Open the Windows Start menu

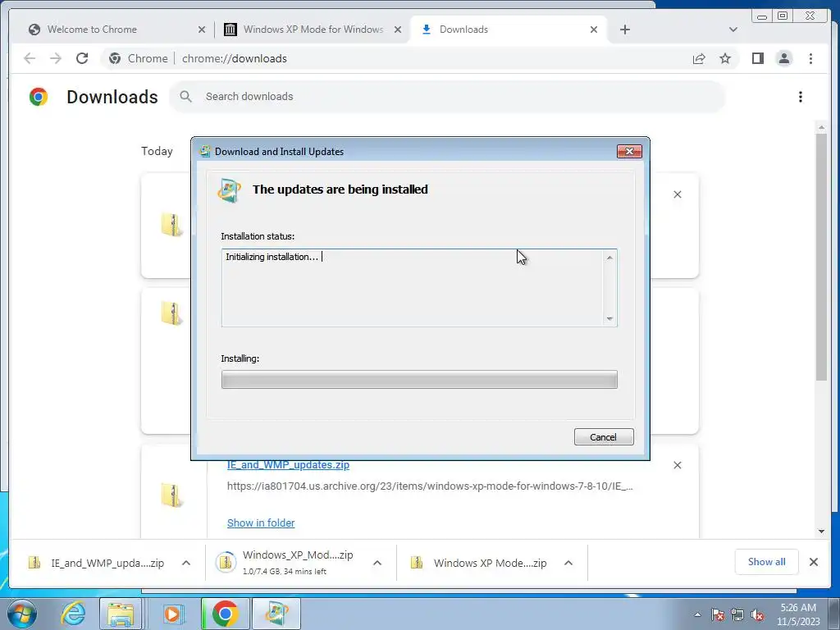click(21, 614)
